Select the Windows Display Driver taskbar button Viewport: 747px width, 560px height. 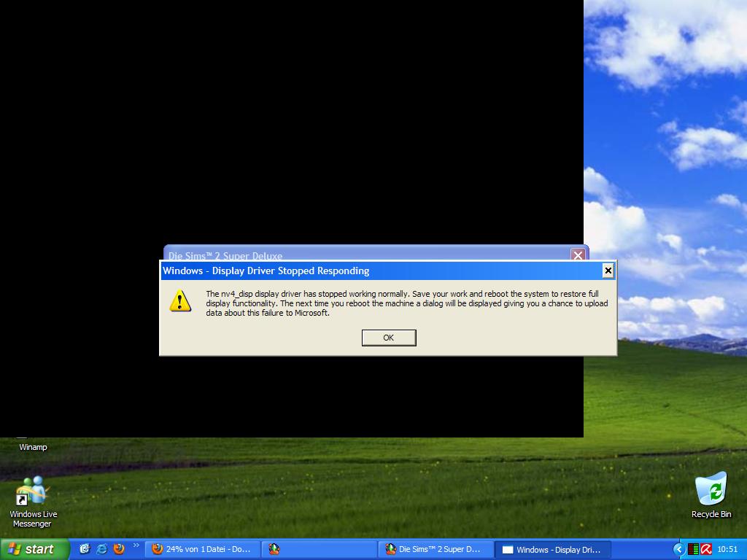click(552, 549)
